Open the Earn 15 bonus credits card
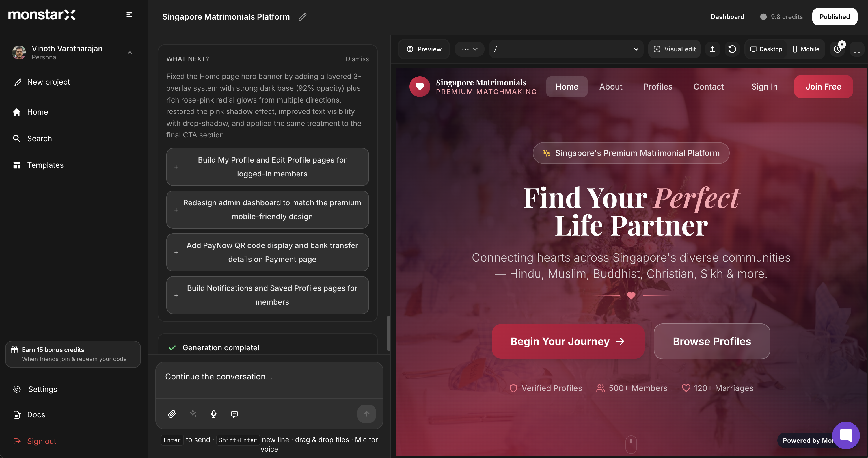 [x=73, y=354]
